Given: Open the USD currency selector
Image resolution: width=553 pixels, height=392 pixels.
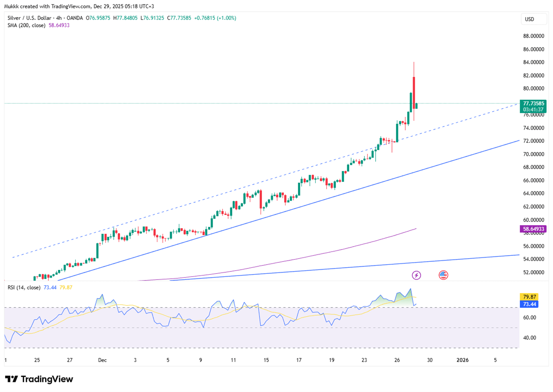Looking at the screenshot, I should (x=533, y=19).
